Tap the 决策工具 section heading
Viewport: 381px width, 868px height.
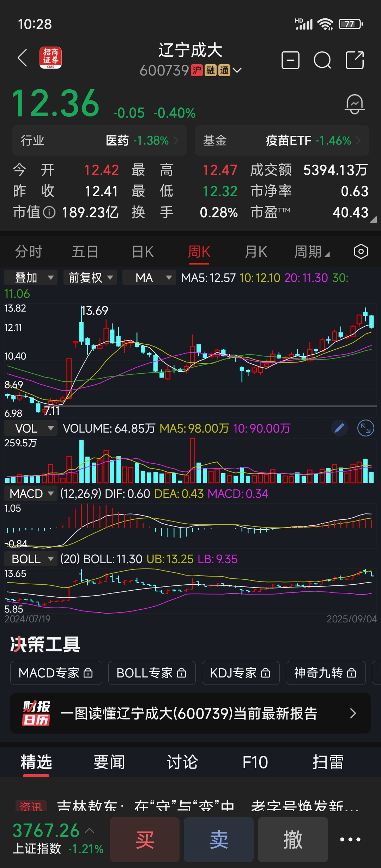point(45,644)
